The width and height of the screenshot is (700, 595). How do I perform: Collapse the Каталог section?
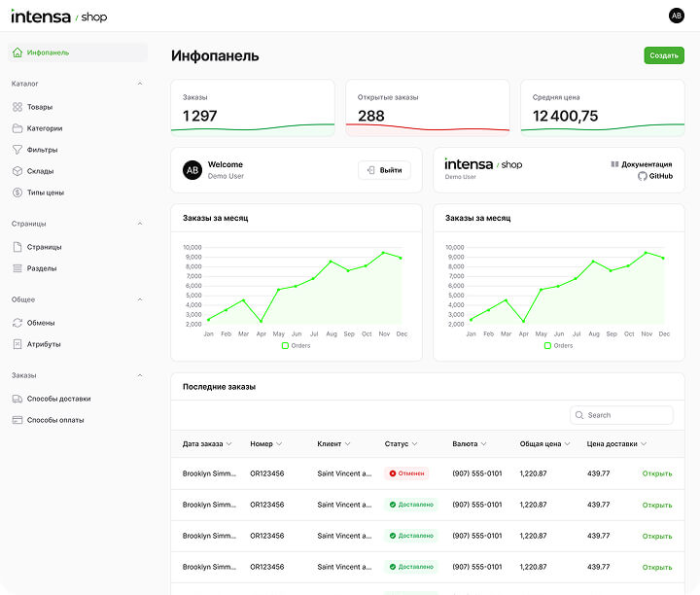point(140,84)
